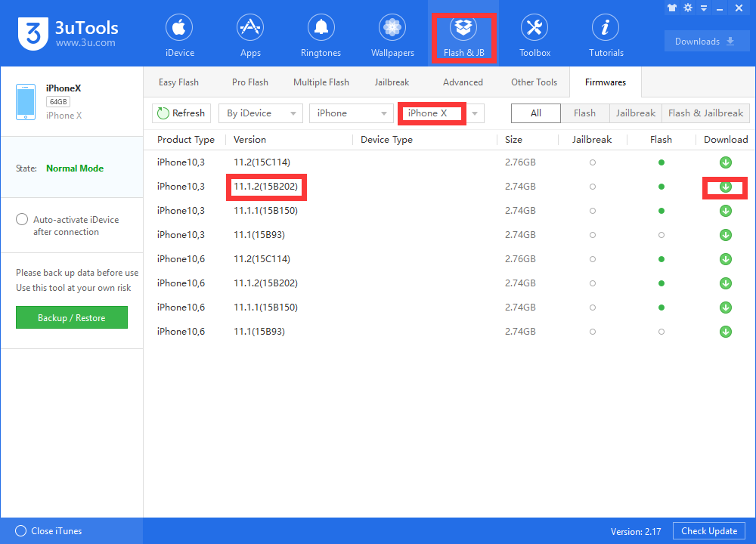This screenshot has height=544, width=756.
Task: Download iPhone10,3 firmware 11.1(15B93)
Action: tap(726, 235)
